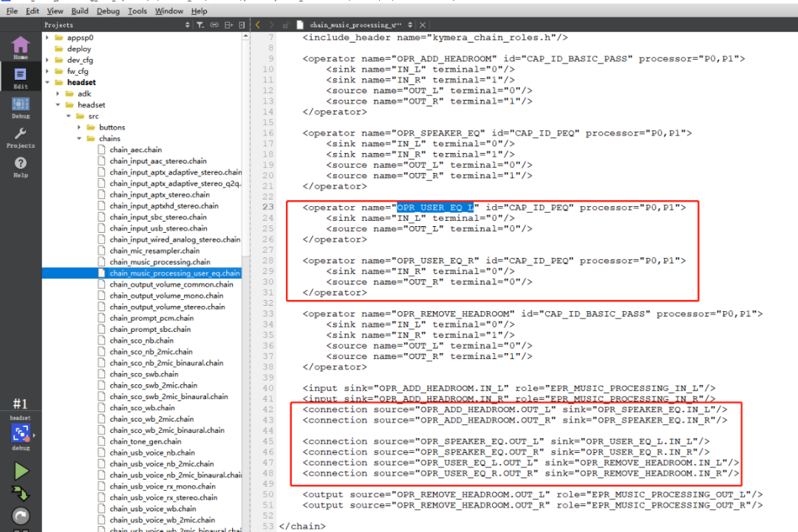Go back in editor navigation history
798x532 pixels.
click(258, 25)
